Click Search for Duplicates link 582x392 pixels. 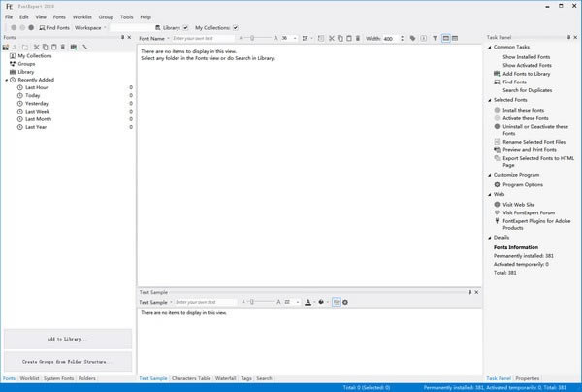(x=527, y=90)
